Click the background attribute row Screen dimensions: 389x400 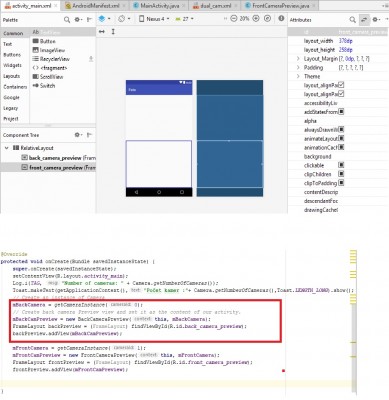click(338, 156)
